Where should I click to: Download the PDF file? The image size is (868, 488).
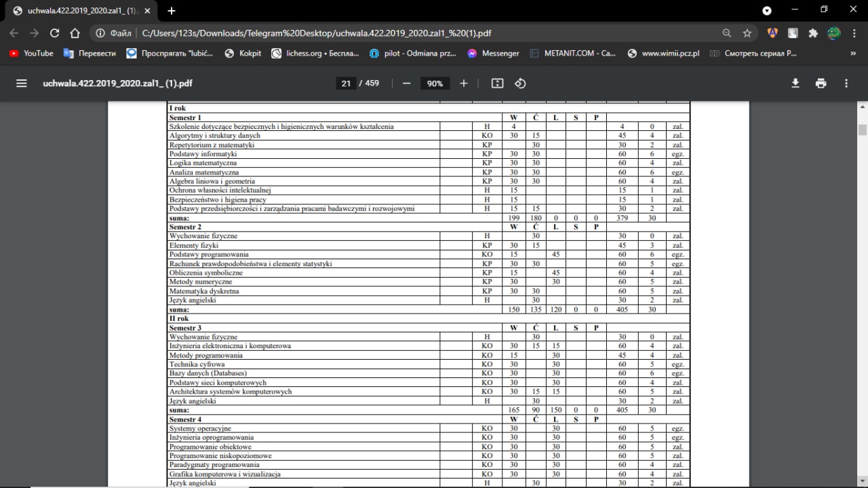coord(796,83)
